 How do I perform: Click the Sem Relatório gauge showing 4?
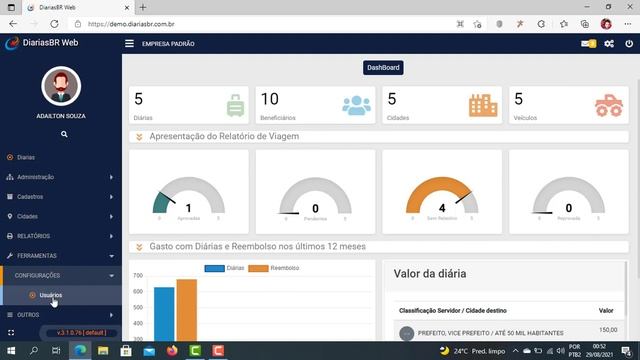tap(442, 196)
